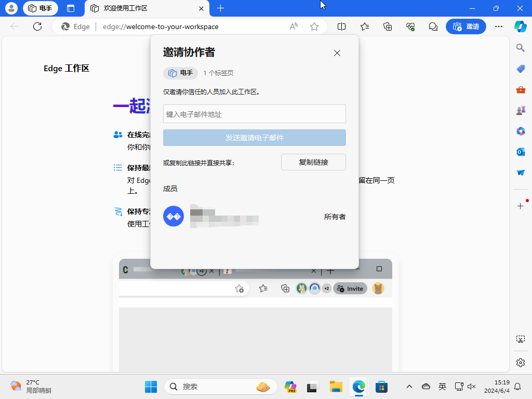
Task: Open the 电手 workspace menu
Action: tap(41, 8)
